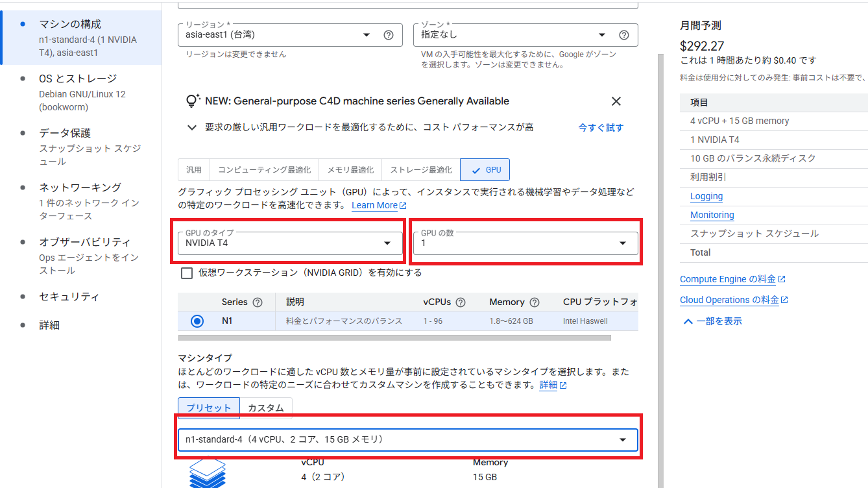Image resolution: width=868 pixels, height=488 pixels.
Task: Select the プリセット machine type tab
Action: (x=209, y=408)
